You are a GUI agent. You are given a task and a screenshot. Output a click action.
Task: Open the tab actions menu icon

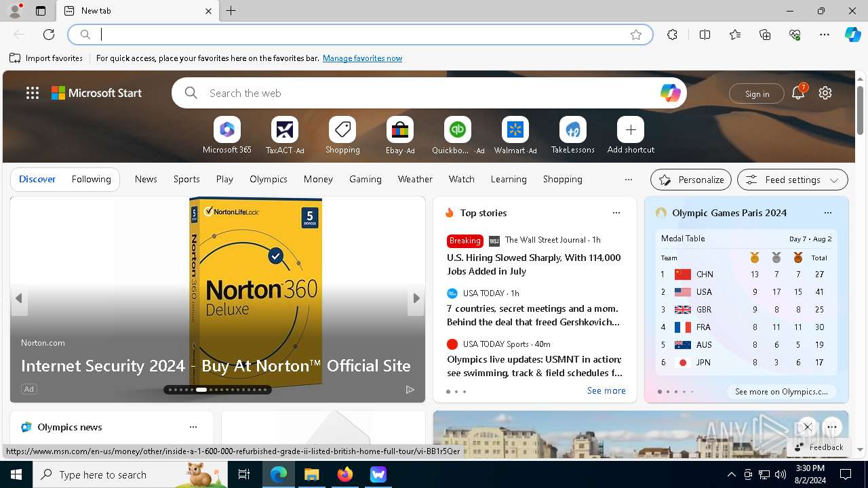(x=41, y=11)
